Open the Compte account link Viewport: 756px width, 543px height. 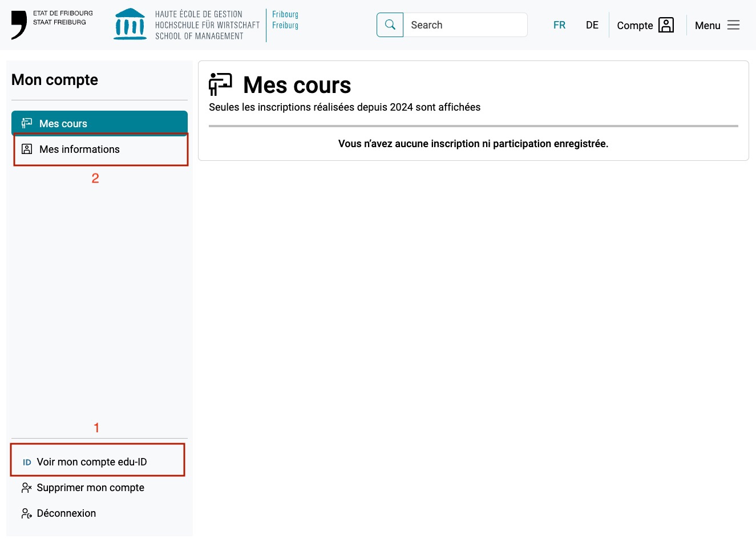point(634,26)
